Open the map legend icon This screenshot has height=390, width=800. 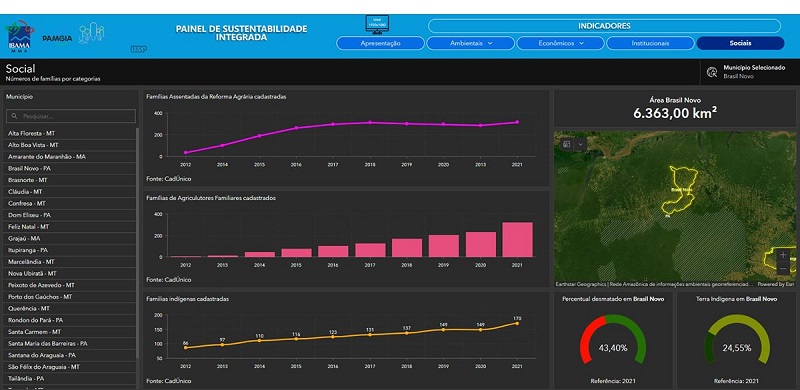(566, 144)
